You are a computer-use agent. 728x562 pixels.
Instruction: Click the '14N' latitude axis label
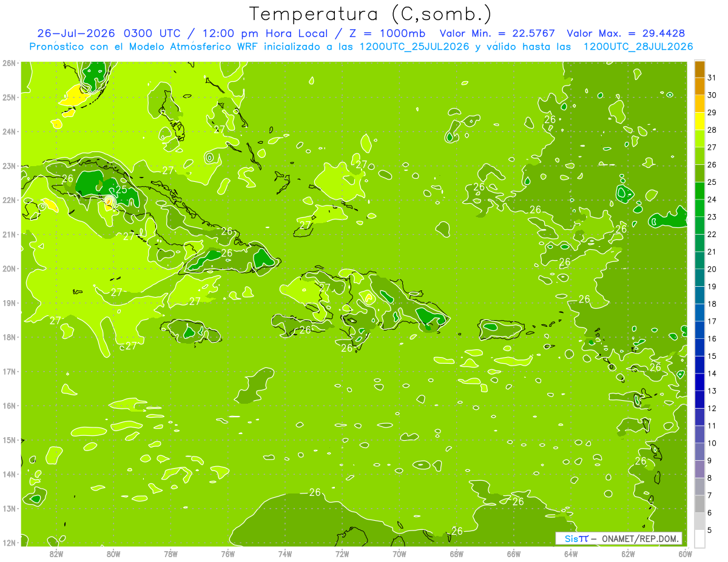coord(8,474)
